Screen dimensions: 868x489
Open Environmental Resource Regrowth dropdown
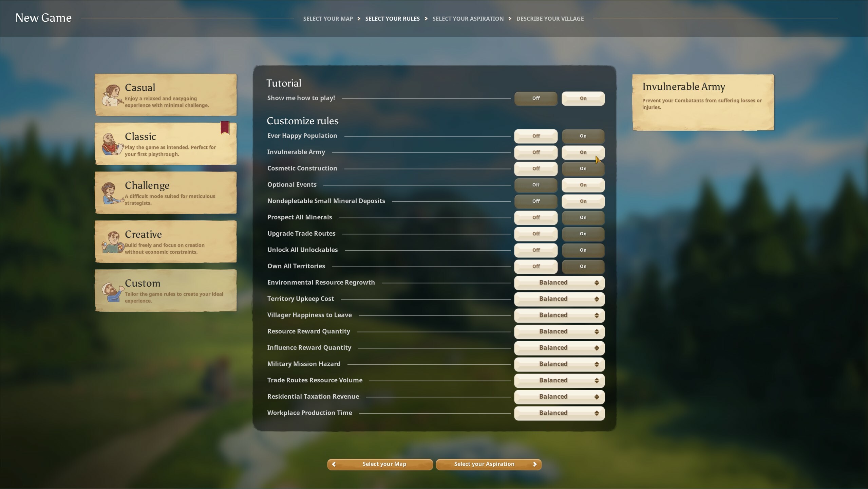coord(559,283)
